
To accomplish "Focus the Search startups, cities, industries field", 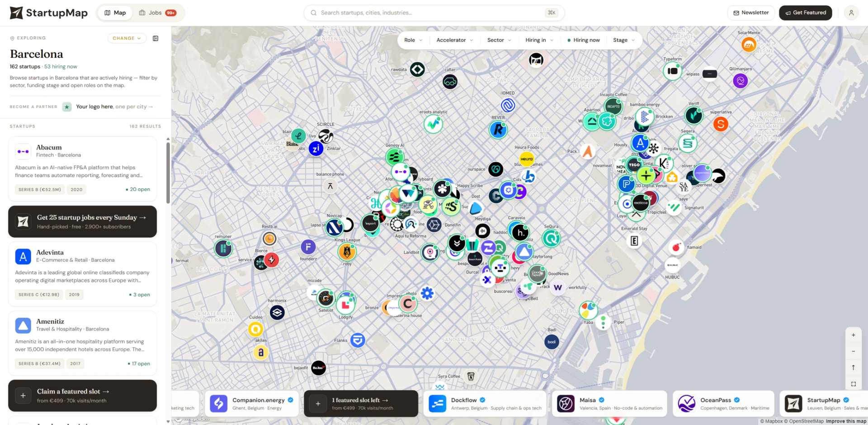I will 434,13.
